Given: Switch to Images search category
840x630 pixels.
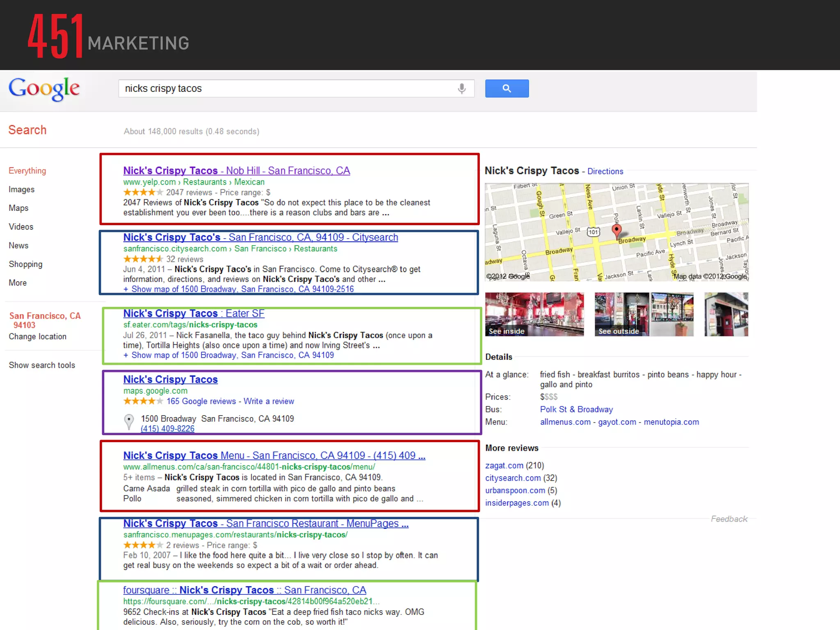Looking at the screenshot, I should tap(22, 189).
